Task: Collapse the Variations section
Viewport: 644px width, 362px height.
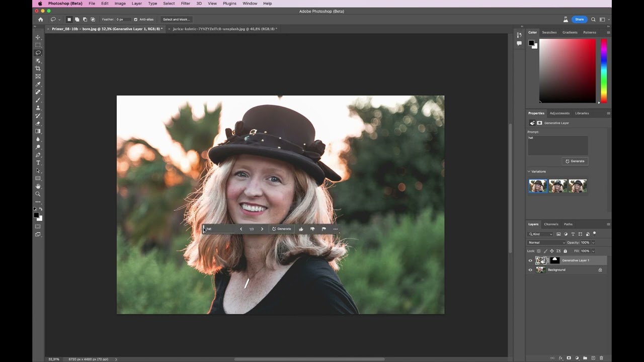Action: click(529, 171)
